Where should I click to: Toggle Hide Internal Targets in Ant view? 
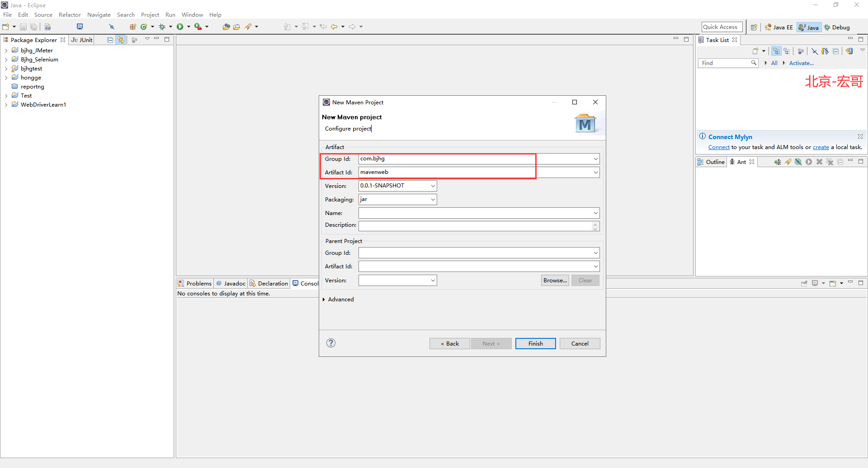click(798, 162)
